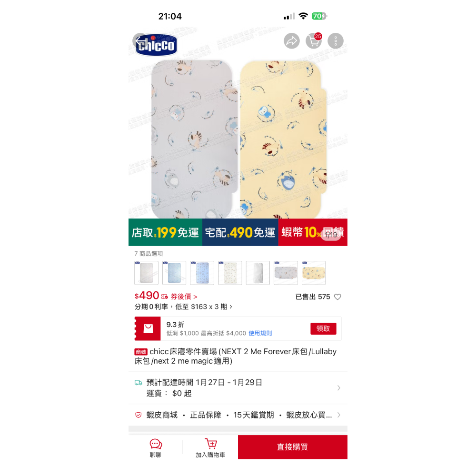Open the share arrow icon
This screenshot has height=476, width=476.
click(292, 41)
